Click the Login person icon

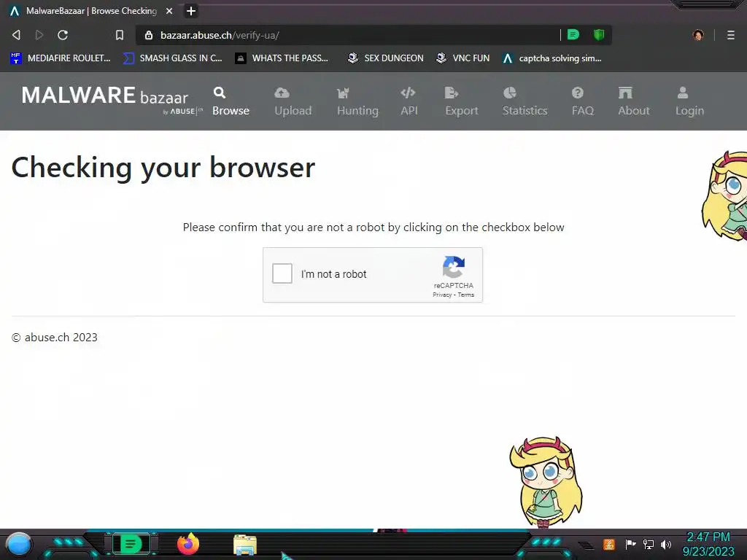[683, 93]
